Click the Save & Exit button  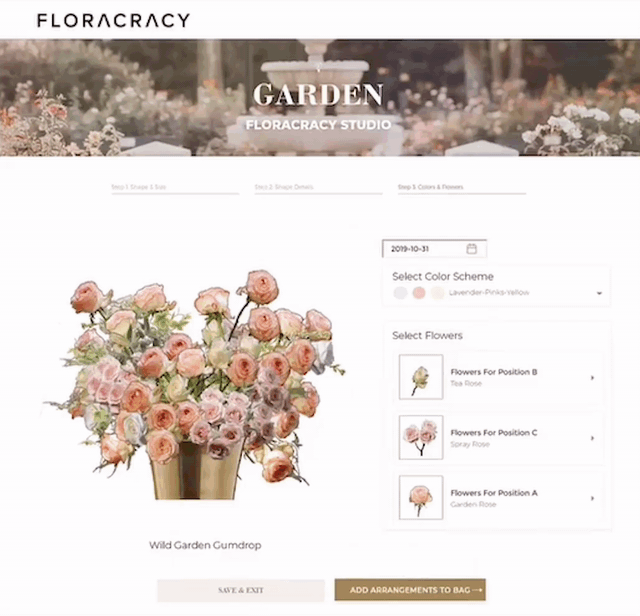[241, 590]
